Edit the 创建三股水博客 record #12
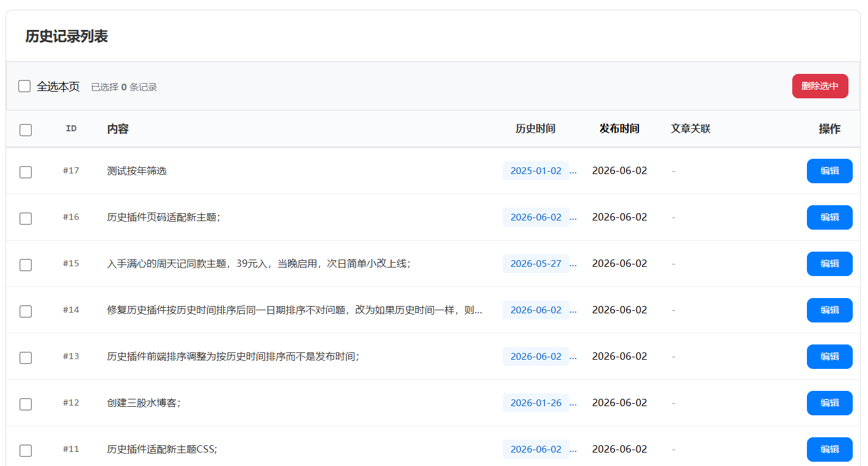 point(830,403)
